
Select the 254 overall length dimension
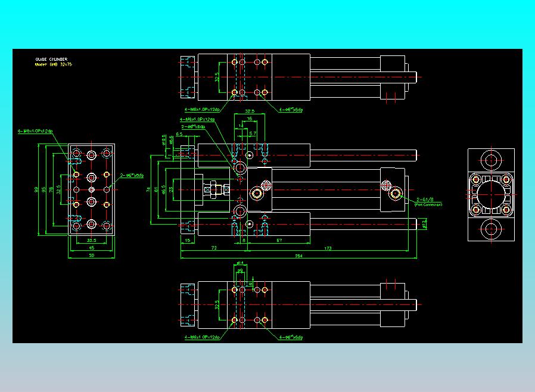[300, 256]
